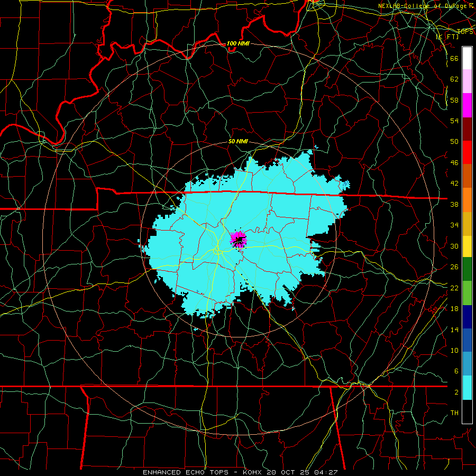Select the bright red legend segment

(x=467, y=152)
